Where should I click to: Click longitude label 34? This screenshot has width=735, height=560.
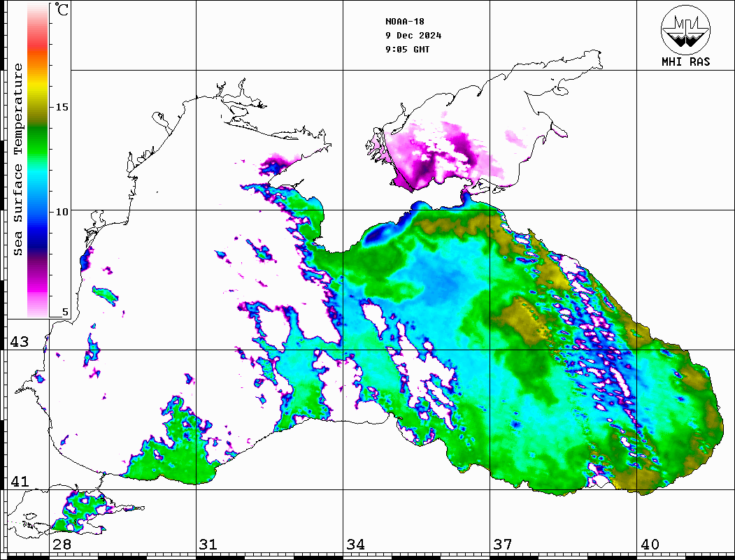click(355, 544)
